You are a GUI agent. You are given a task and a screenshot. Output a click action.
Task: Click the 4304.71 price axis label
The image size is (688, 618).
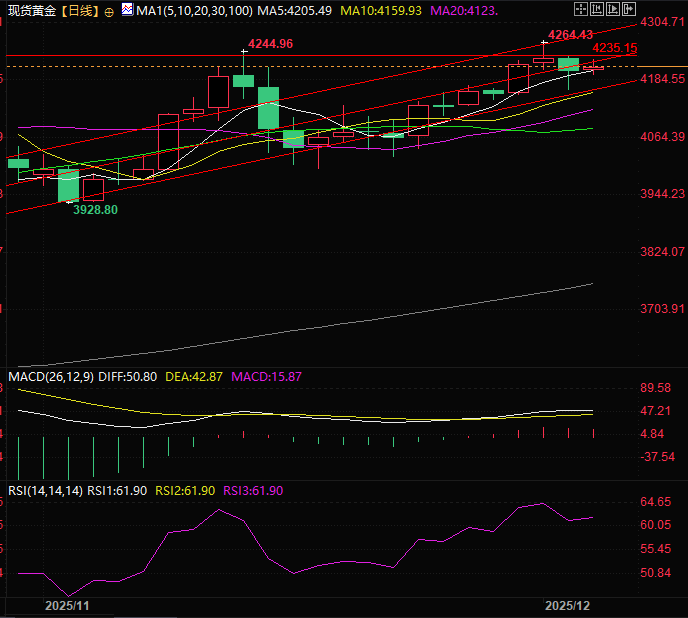click(x=662, y=22)
